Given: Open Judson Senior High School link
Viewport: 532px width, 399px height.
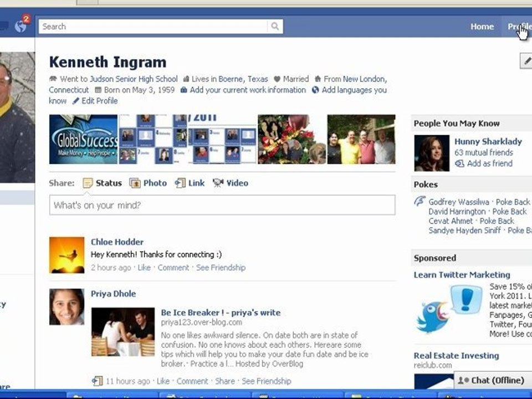Looking at the screenshot, I should coord(134,79).
